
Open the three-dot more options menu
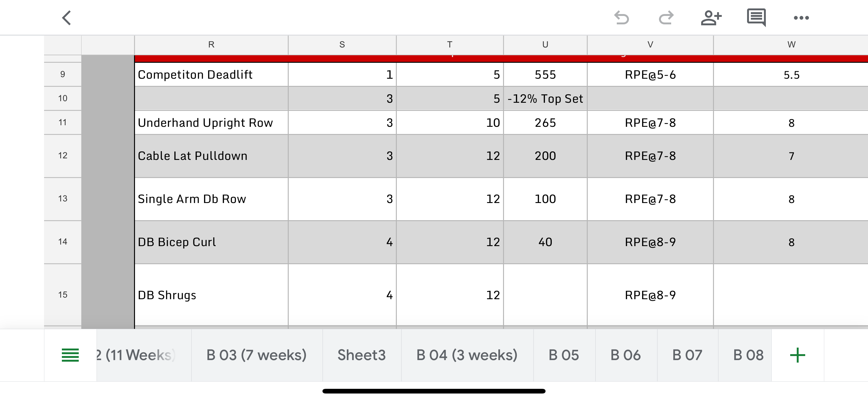click(x=801, y=18)
